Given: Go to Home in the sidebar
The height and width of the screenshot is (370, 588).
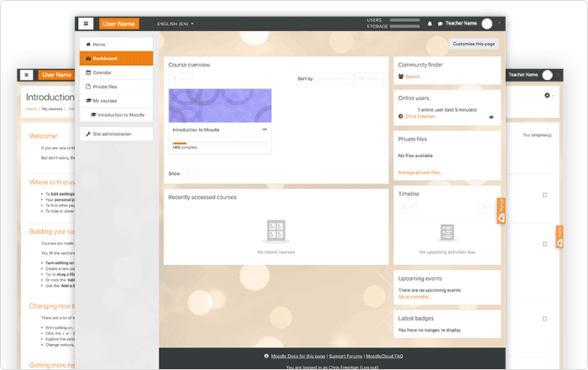Looking at the screenshot, I should click(116, 45).
